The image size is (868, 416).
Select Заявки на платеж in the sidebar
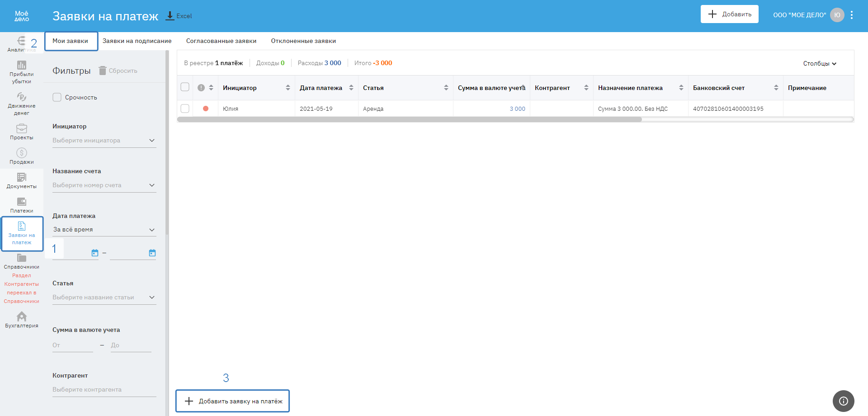[22, 233]
